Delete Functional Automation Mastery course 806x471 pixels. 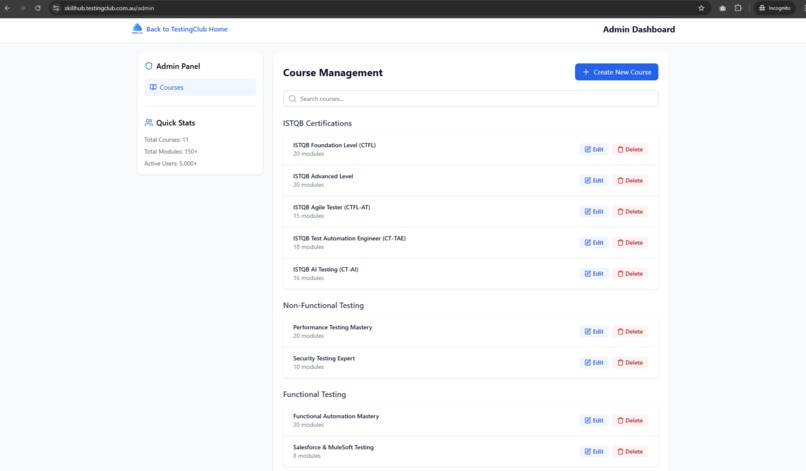630,421
